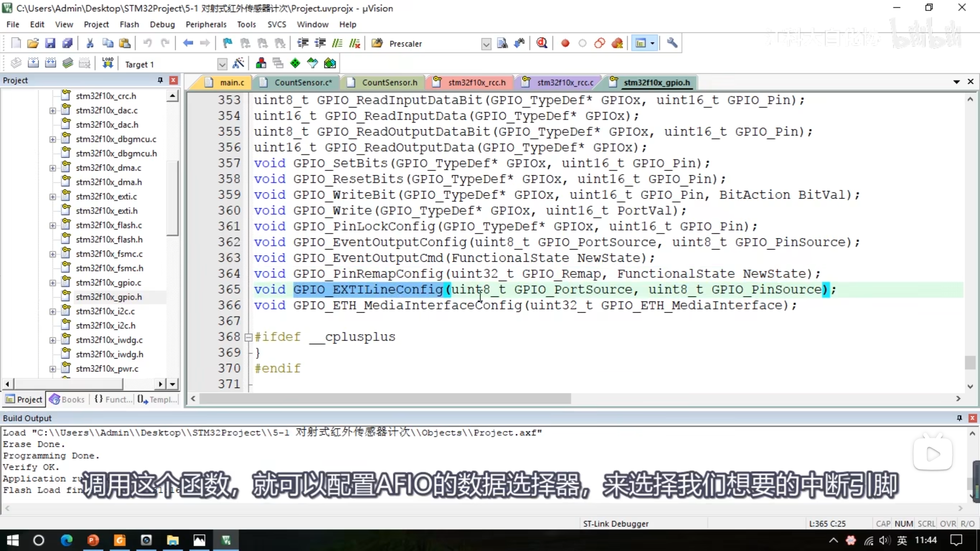Click the Start/Stop Debug Session icon
This screenshot has width=980, height=551.
pyautogui.click(x=541, y=43)
